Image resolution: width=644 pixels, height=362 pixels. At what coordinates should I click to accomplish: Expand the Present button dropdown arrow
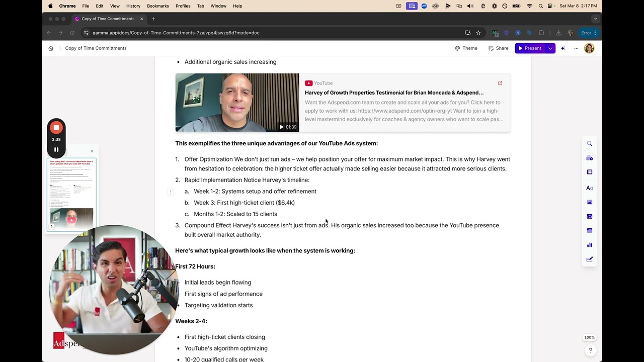click(550, 48)
